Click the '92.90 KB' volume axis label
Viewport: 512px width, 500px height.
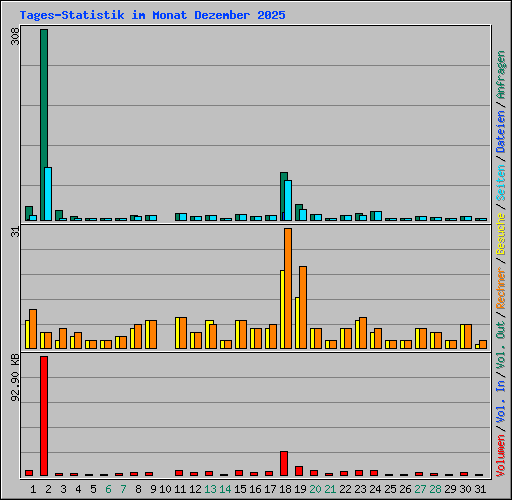point(15,377)
